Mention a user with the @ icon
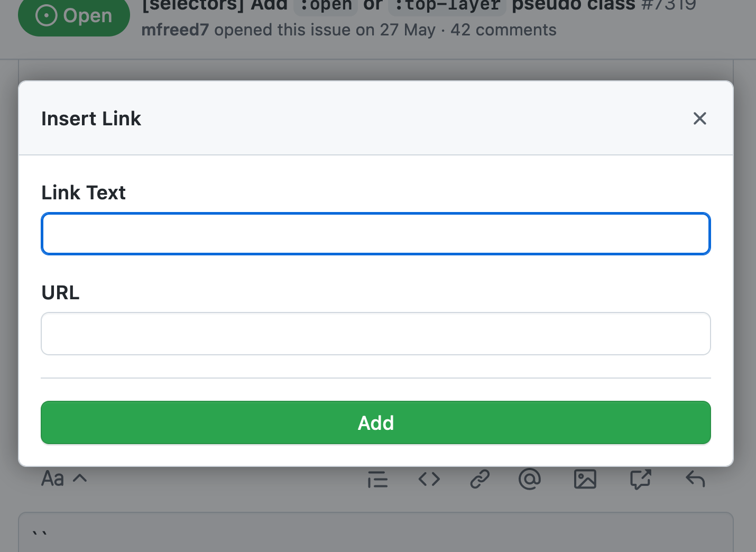Viewport: 756px width, 552px height. [529, 479]
